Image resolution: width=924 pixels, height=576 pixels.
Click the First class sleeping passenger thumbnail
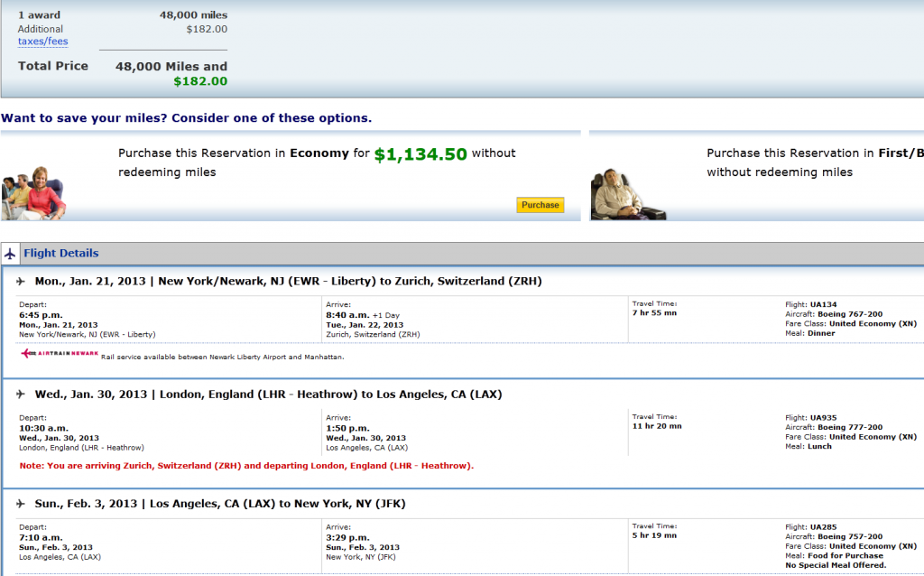tap(628, 194)
